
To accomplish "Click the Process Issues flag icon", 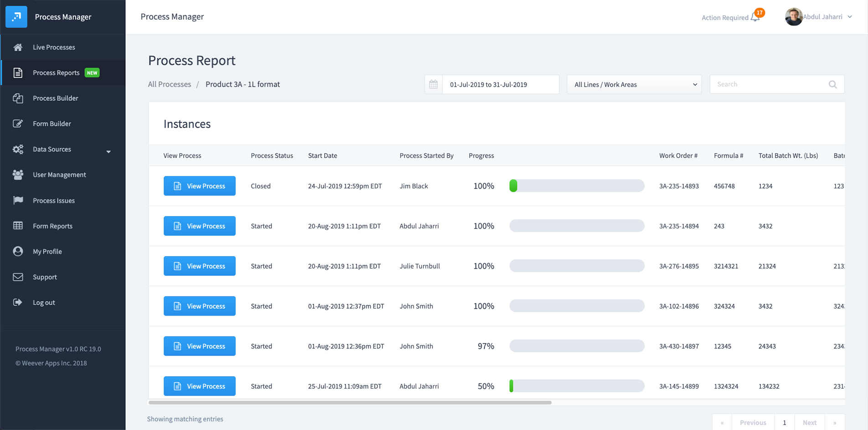I will click(18, 201).
